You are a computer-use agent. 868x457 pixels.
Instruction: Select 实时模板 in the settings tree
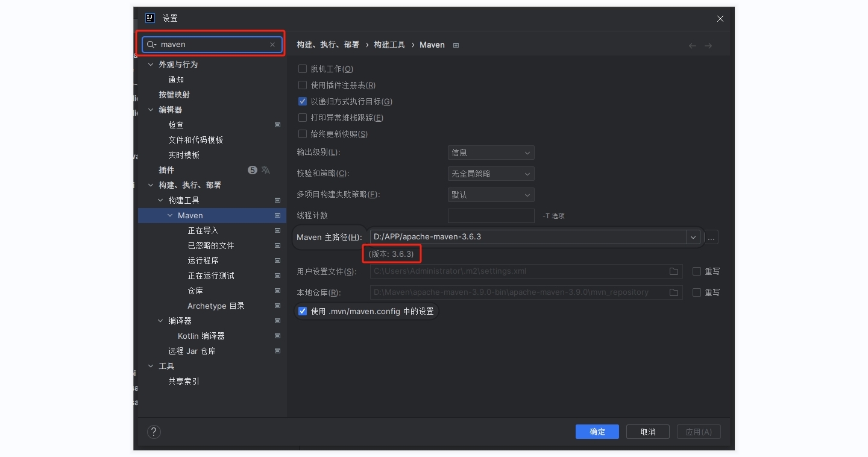184,155
